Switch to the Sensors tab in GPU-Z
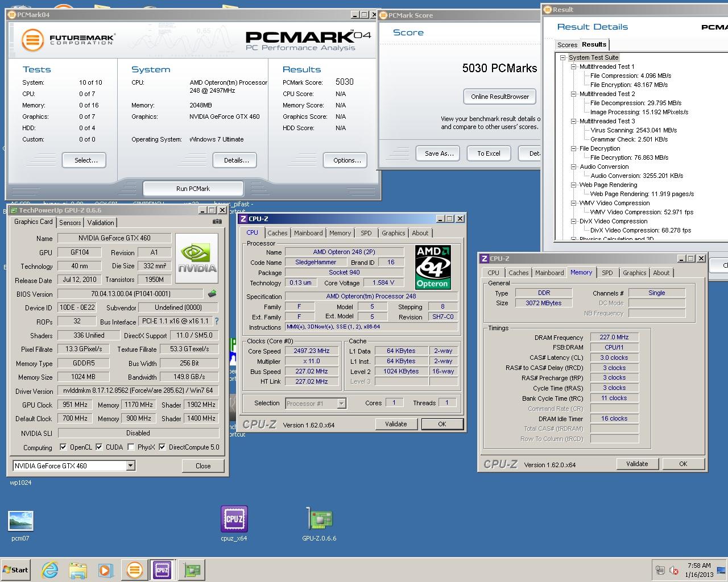This screenshot has width=728, height=582. click(x=70, y=223)
